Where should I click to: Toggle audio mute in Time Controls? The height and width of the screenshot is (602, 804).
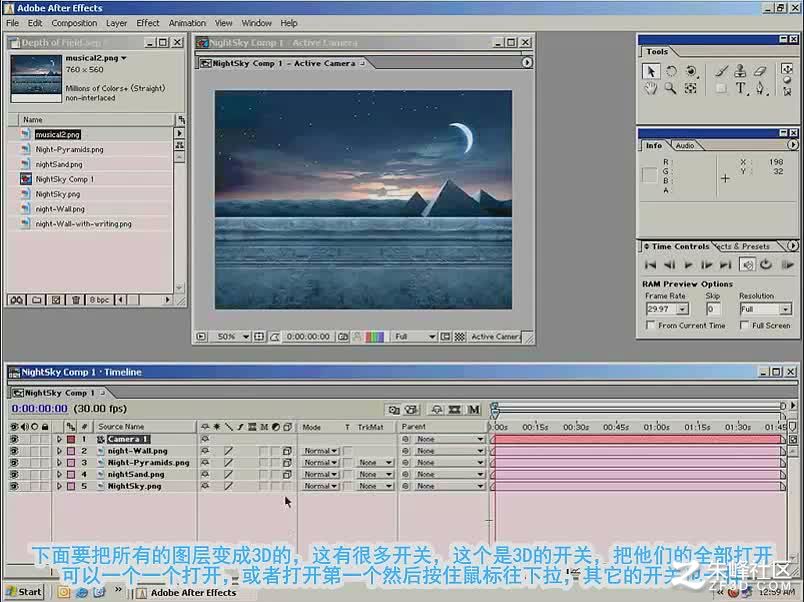[747, 265]
